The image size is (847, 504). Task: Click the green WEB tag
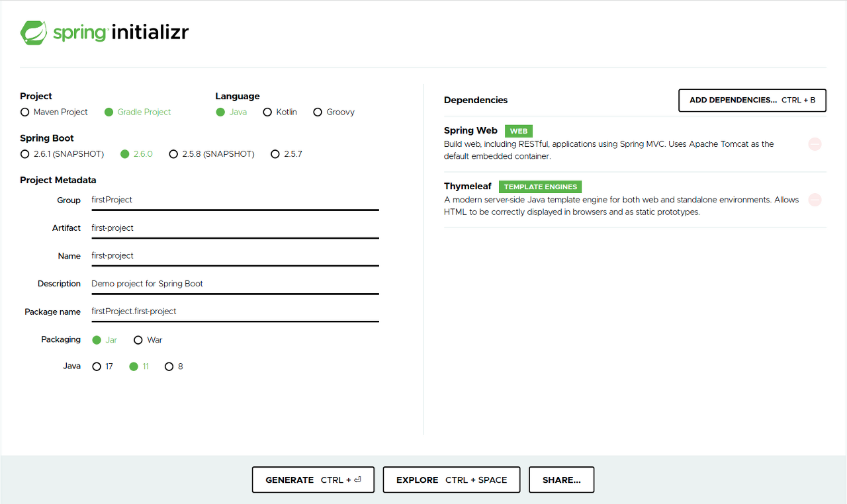[x=519, y=131]
